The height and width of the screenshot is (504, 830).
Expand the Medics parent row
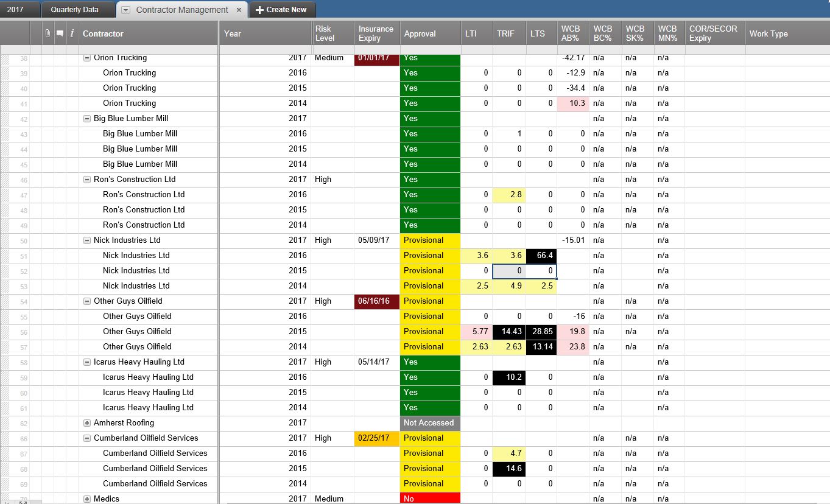(87, 499)
